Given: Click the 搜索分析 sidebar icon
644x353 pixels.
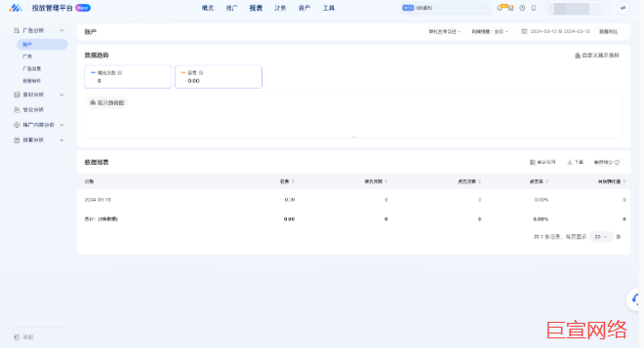Looking at the screenshot, I should tap(17, 140).
